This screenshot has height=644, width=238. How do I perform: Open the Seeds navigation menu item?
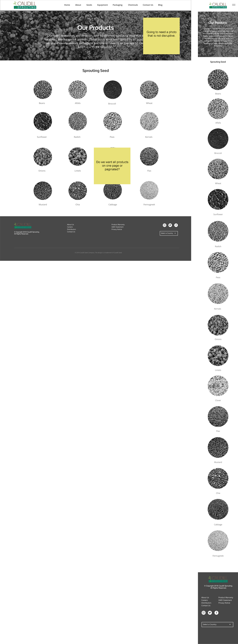pos(89,5)
